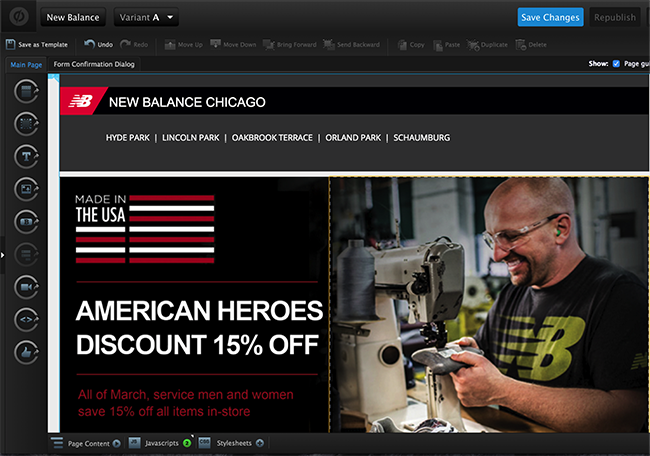Click the JS Javascripts icon
The image size is (650, 456).
[134, 443]
